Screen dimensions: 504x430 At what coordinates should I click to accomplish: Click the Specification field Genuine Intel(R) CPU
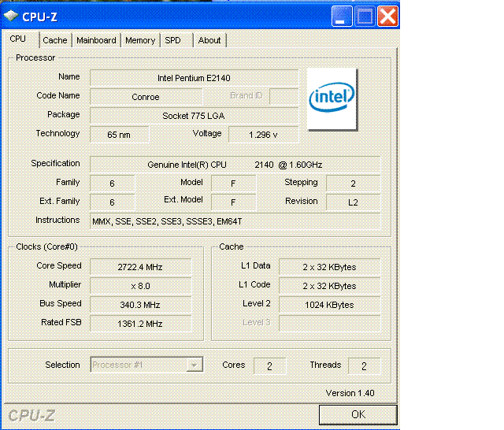pos(235,165)
